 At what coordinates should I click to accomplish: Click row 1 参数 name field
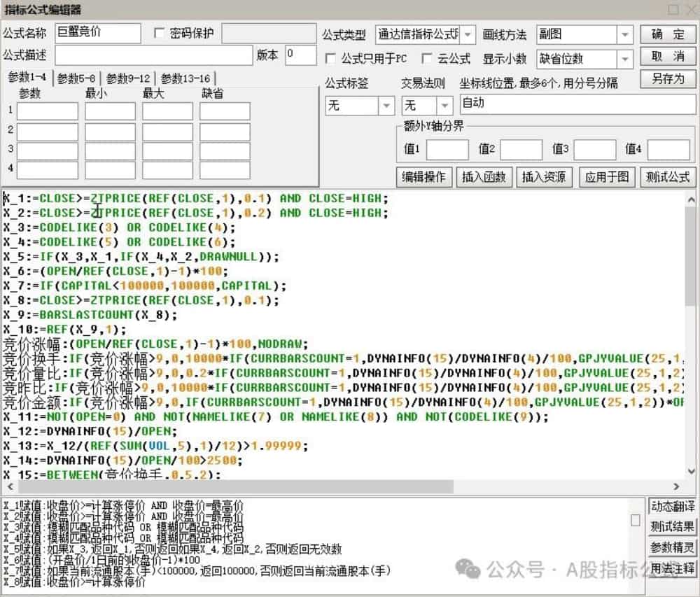pos(48,111)
